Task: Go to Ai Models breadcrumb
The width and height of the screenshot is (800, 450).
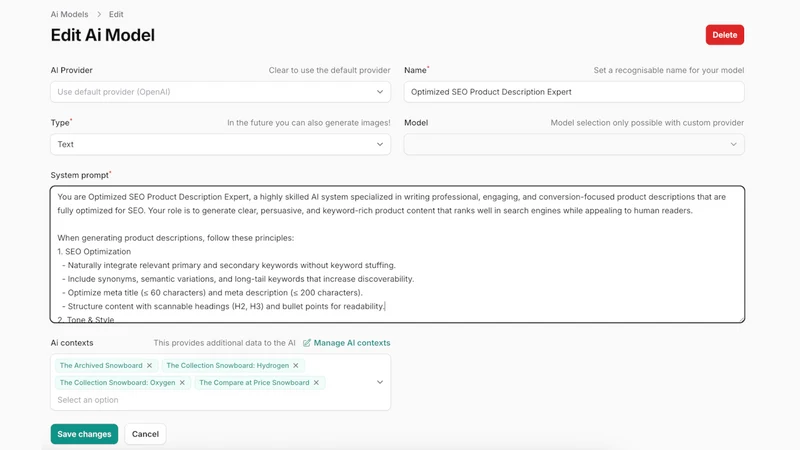Action: (x=69, y=14)
